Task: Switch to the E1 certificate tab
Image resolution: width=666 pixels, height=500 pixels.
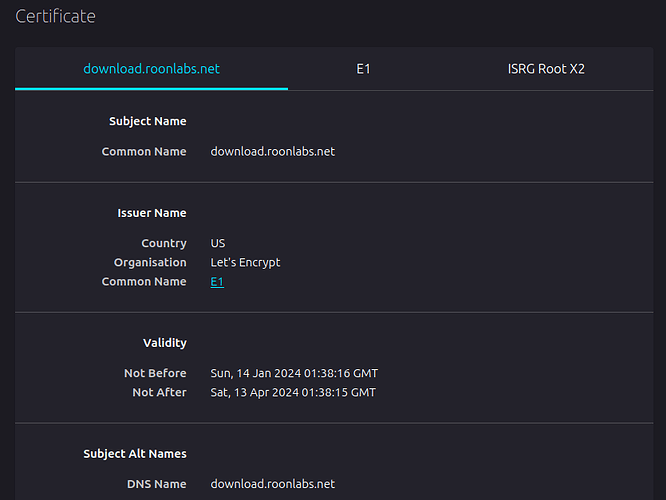Action: 363,69
